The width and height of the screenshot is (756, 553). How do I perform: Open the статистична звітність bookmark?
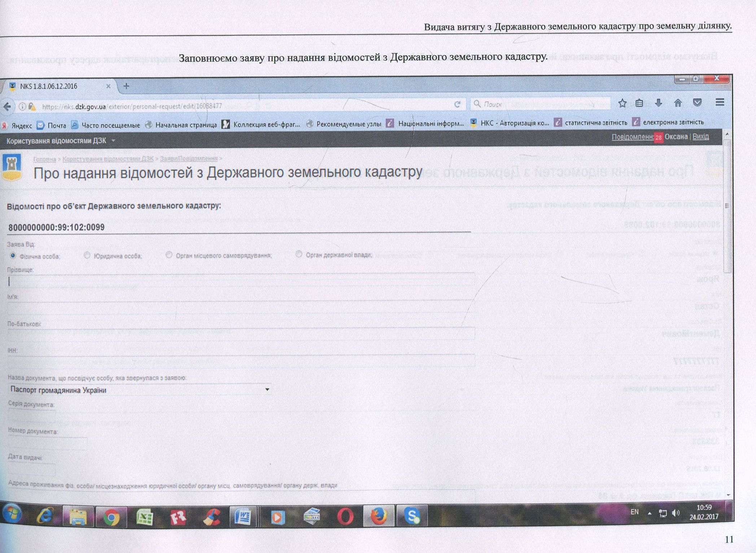click(x=591, y=123)
